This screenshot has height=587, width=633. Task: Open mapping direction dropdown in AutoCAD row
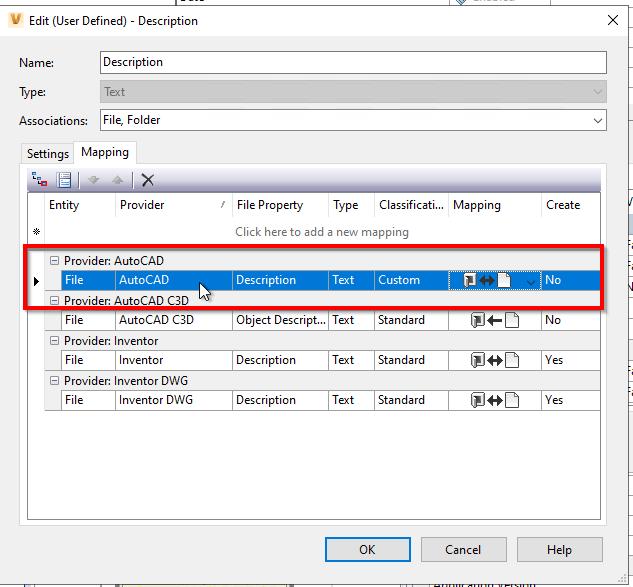pyautogui.click(x=531, y=282)
